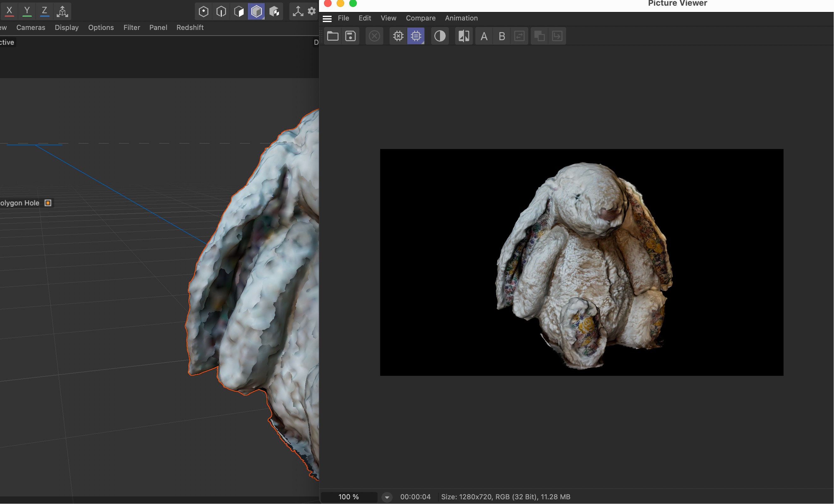Open image folder icon in Picture Viewer
Viewport: 834px width, 504px height.
pos(333,36)
